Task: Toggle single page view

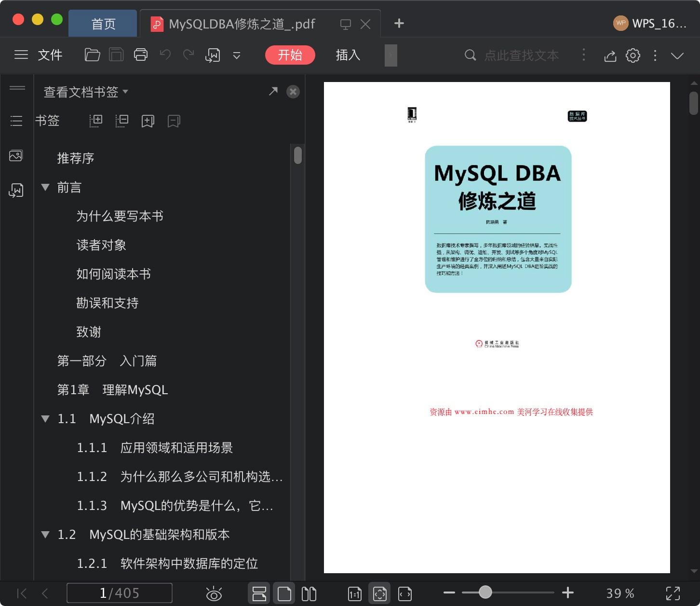Action: coord(284,593)
